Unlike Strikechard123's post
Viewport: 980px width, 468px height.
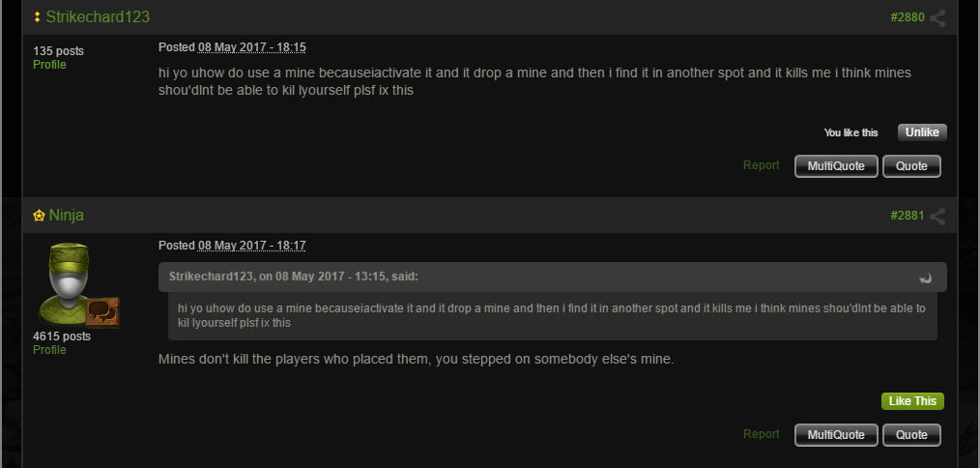(922, 132)
